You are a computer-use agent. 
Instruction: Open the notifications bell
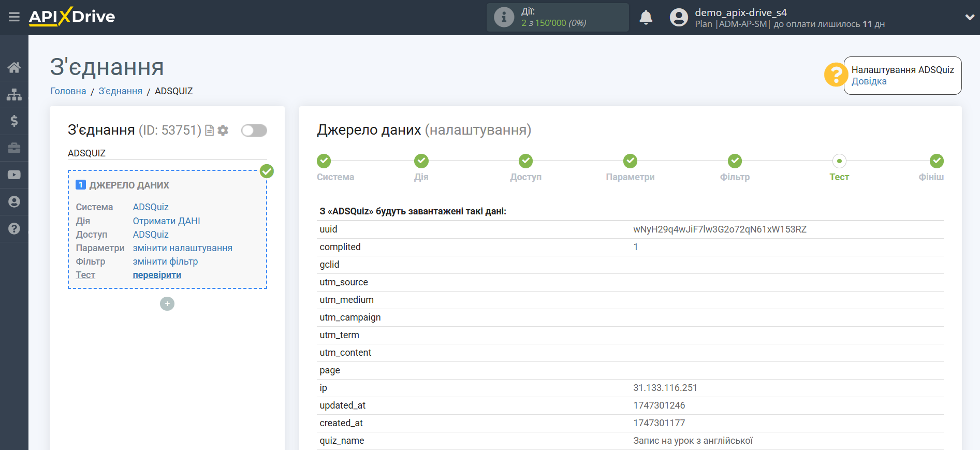(x=646, y=18)
